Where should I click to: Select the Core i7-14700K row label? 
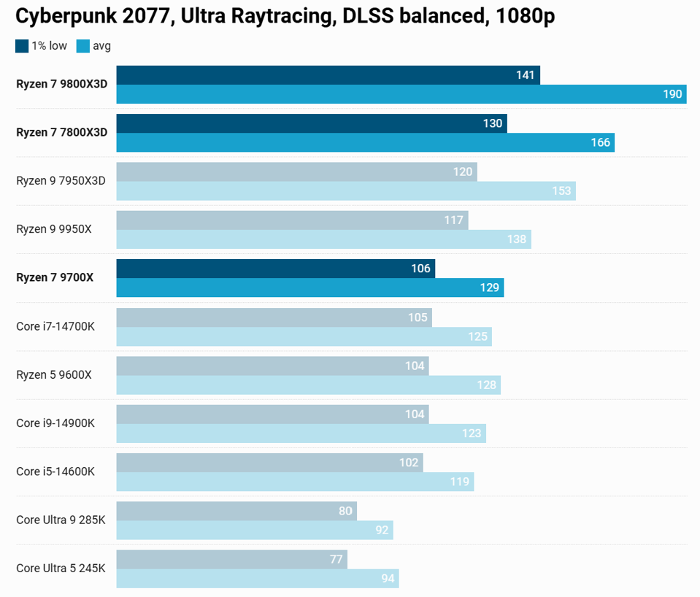pos(55,326)
